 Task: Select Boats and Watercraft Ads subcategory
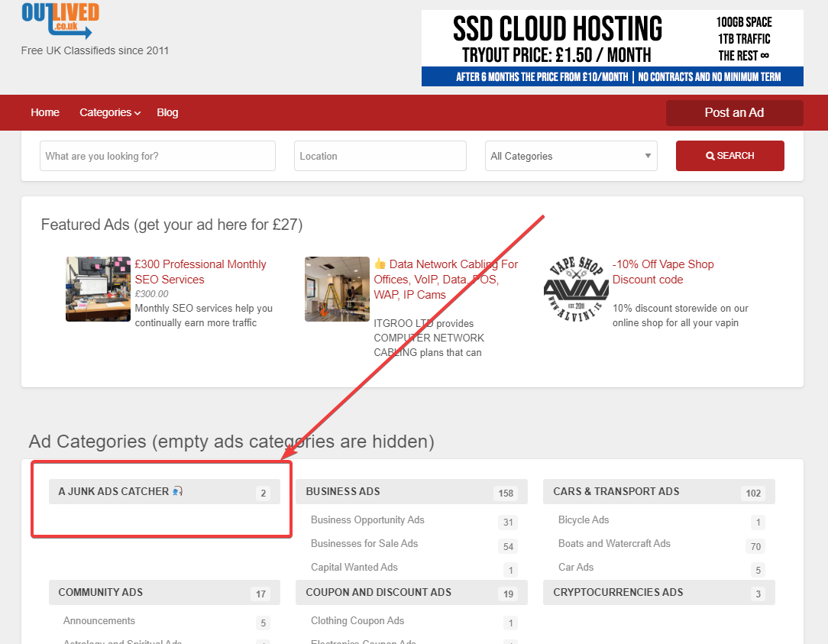tap(614, 543)
